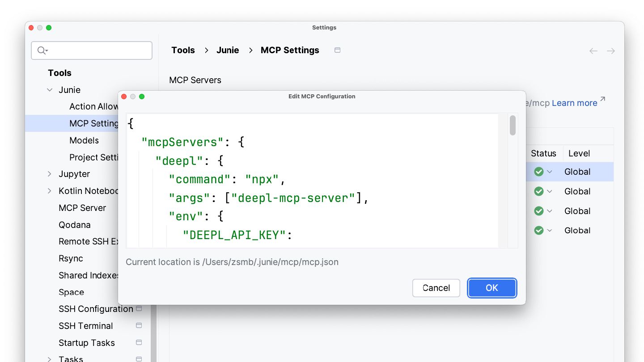The image size is (644, 362).
Task: Open status dropdown in first server row
Action: pyautogui.click(x=550, y=172)
